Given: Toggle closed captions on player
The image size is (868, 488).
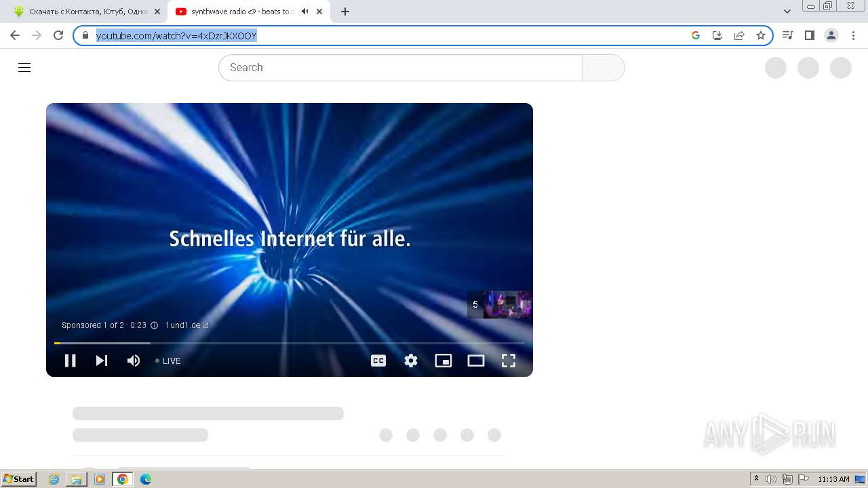Looking at the screenshot, I should pyautogui.click(x=378, y=361).
